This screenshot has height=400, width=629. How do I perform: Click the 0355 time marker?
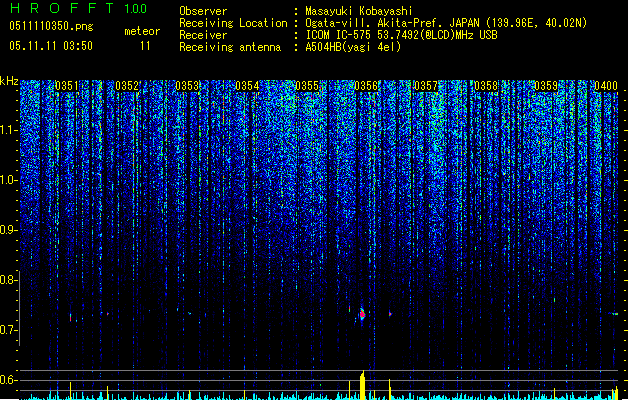coord(307,86)
